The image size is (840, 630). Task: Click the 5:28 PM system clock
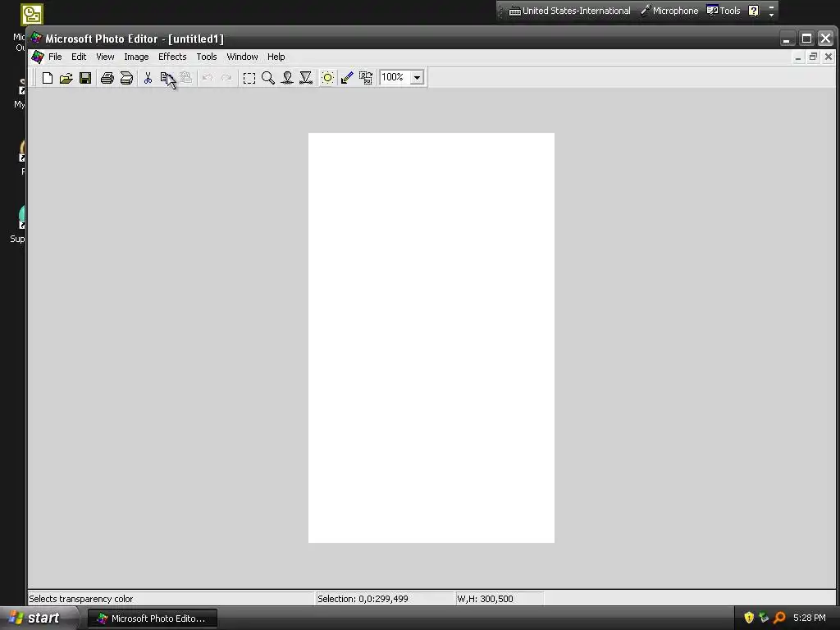click(x=809, y=618)
